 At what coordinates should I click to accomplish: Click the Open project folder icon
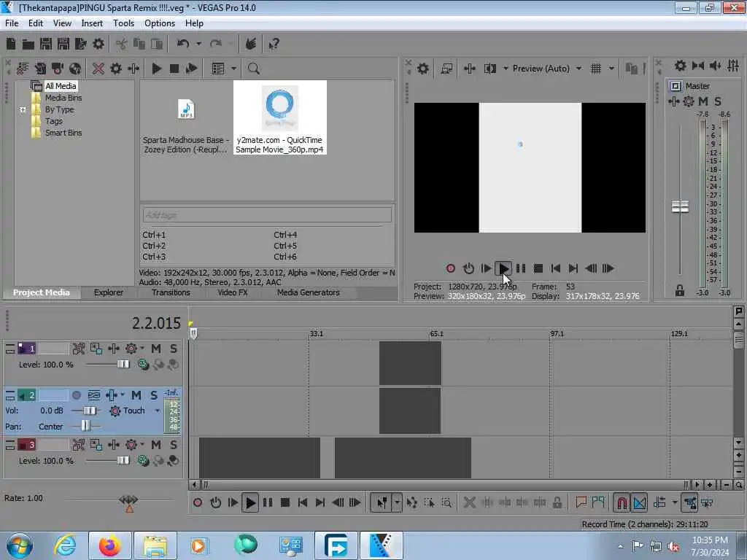click(28, 44)
